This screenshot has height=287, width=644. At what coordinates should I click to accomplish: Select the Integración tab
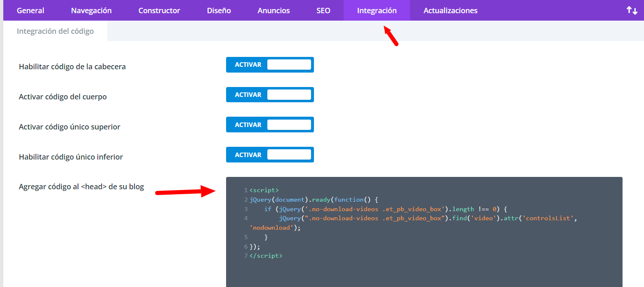[x=377, y=10]
